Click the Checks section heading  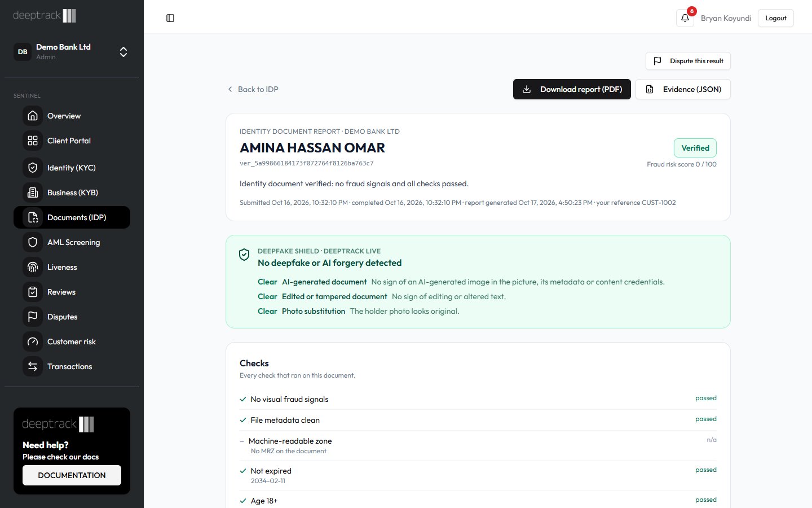point(254,364)
